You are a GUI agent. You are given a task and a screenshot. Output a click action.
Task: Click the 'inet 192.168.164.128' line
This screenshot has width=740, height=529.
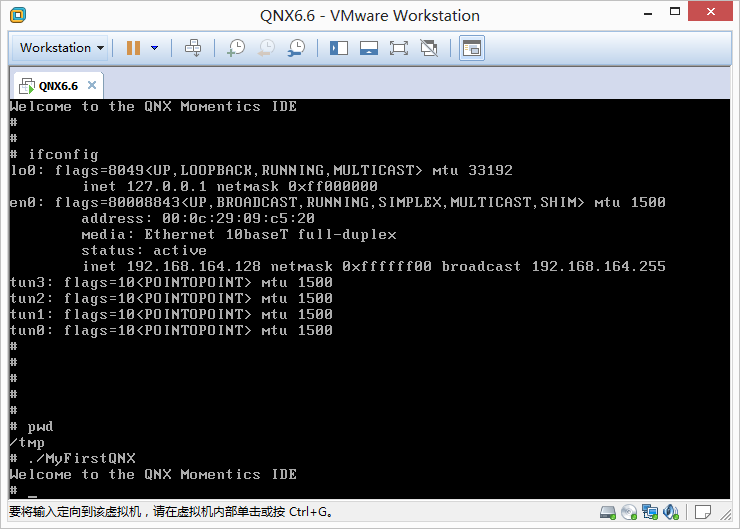374,266
